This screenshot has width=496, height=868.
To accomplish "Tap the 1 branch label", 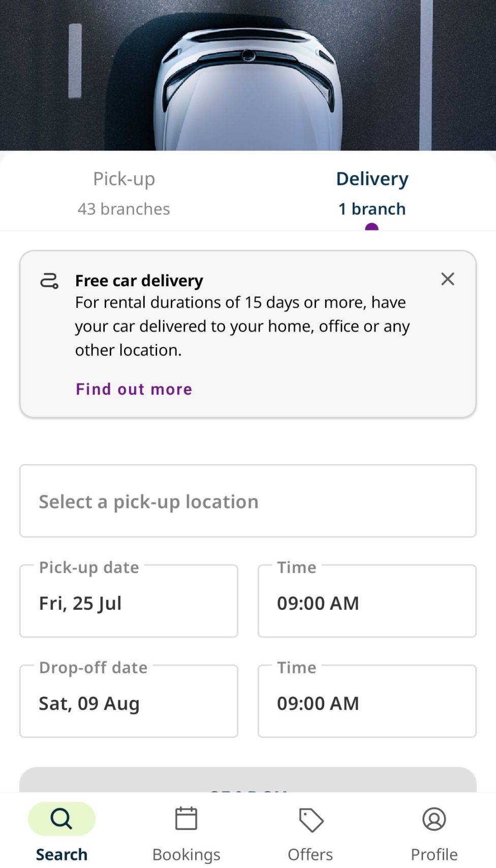I will pyautogui.click(x=372, y=209).
